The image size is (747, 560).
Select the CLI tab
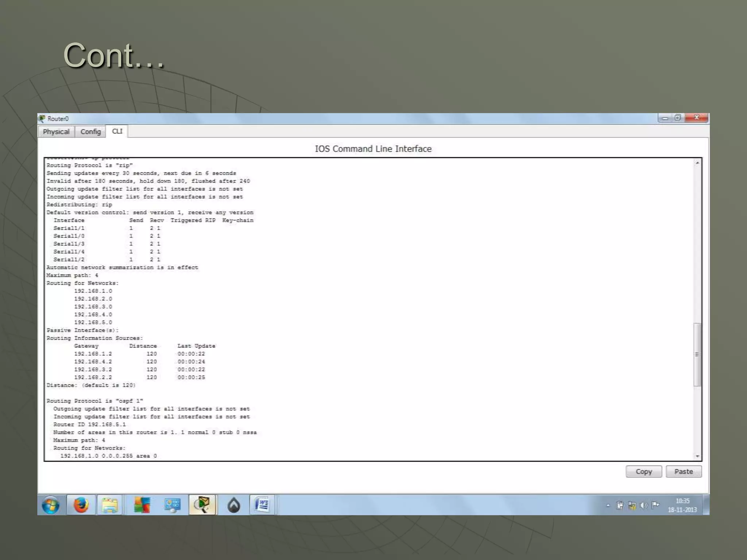coord(117,131)
